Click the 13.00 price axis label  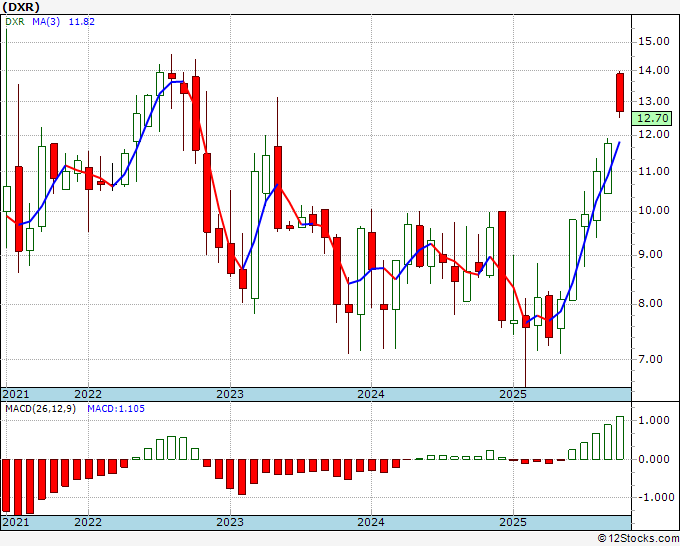654,101
